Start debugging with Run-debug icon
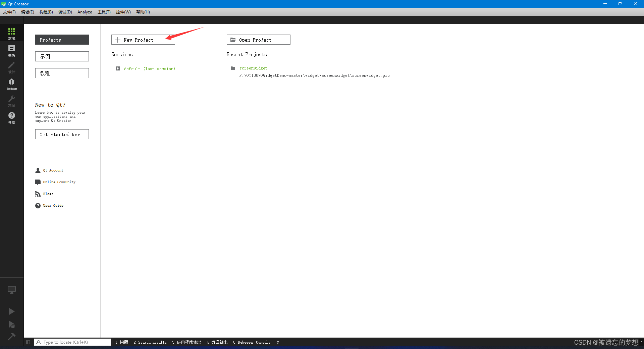 pos(11,325)
